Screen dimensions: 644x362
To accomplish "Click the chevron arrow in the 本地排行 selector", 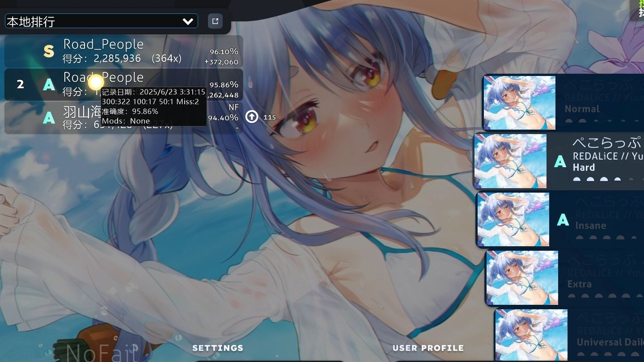I will click(x=188, y=21).
